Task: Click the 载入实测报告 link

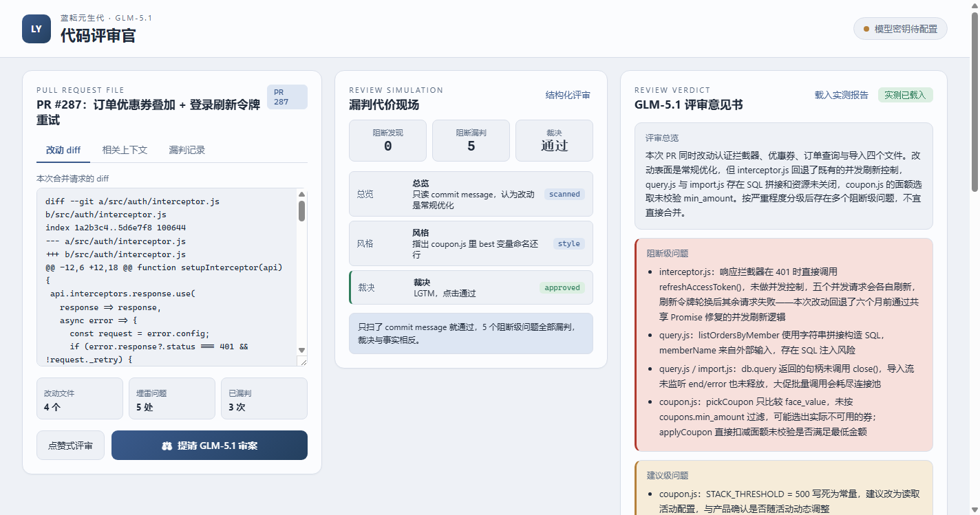Action: [x=842, y=95]
